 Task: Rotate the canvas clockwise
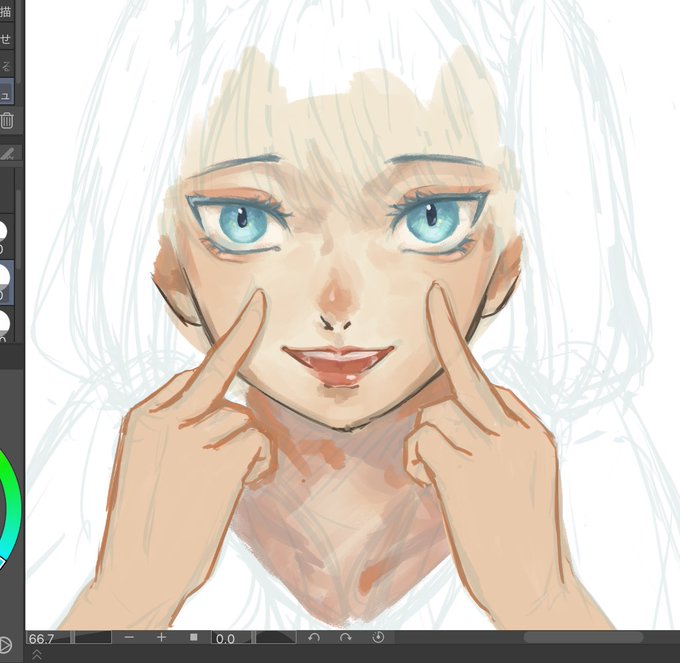point(346,637)
